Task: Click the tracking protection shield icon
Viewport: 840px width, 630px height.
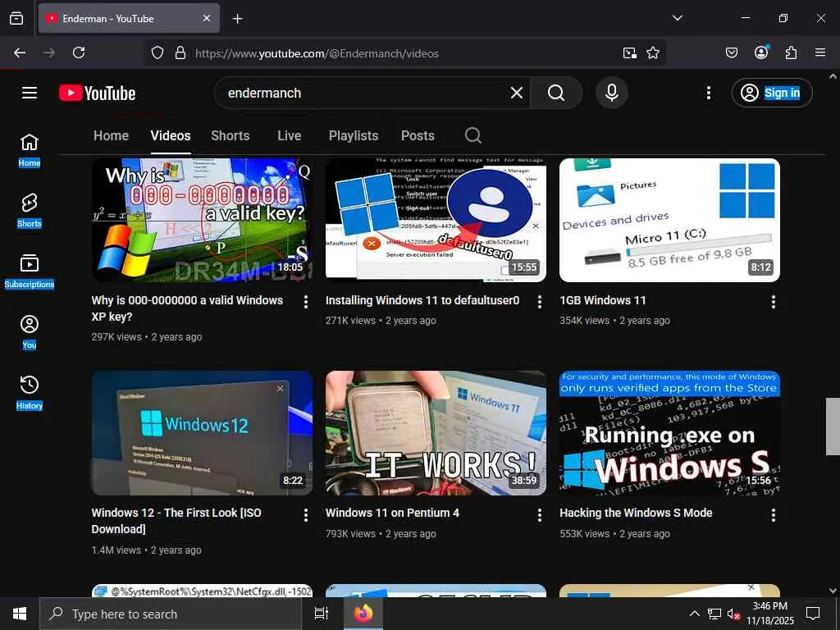Action: 157,52
